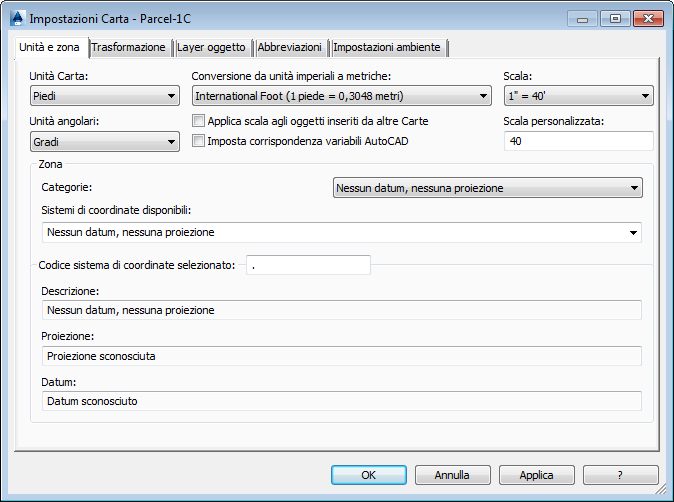
Task: Switch to the Trasformazione tab
Action: pos(128,47)
